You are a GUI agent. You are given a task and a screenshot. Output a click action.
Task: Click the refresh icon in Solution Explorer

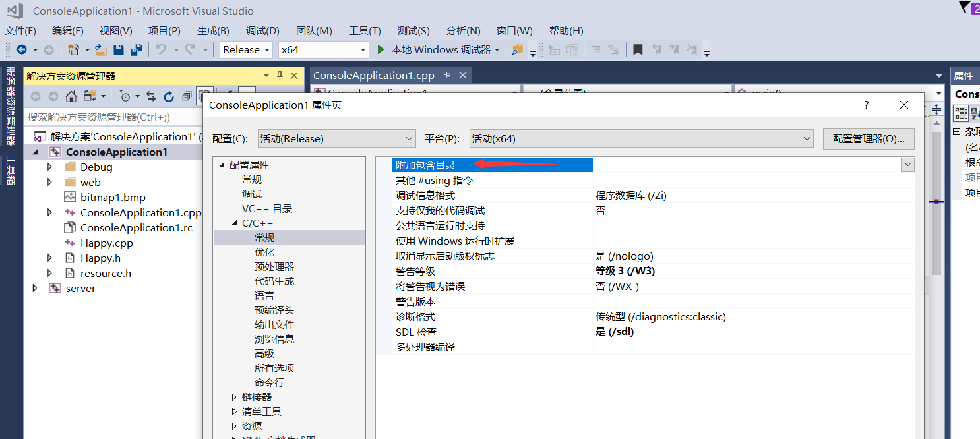[169, 96]
